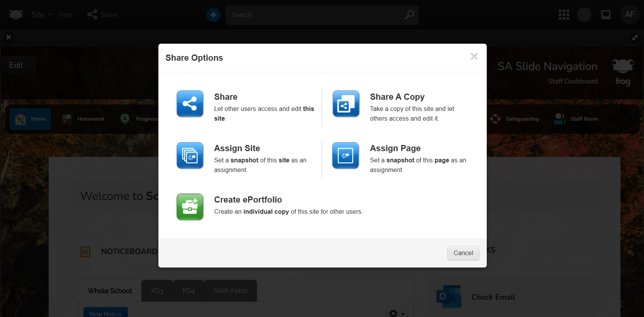Select the Assign Page heading
The height and width of the screenshot is (317, 644).
coord(395,148)
